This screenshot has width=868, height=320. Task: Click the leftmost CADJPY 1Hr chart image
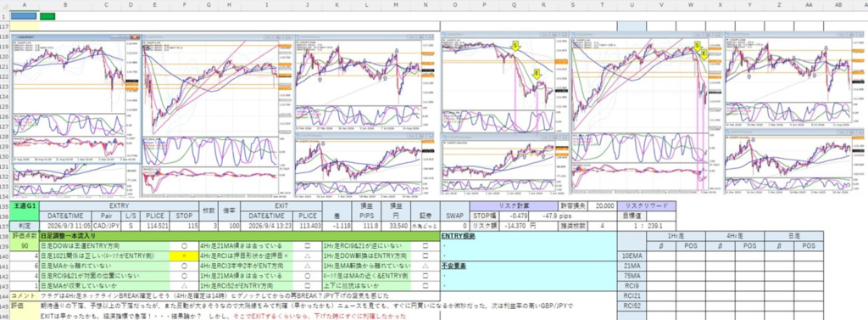(75, 115)
